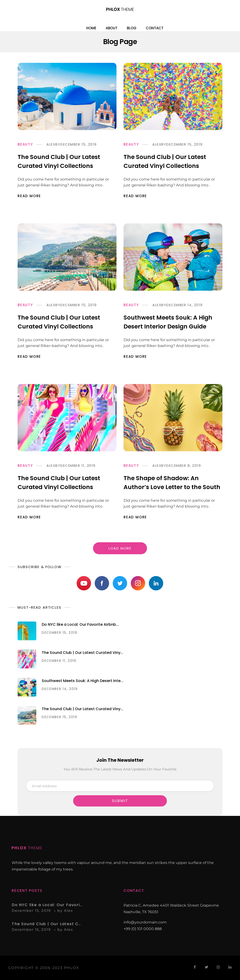
Task: Click the Facebook circle icon
Action: coord(102,583)
